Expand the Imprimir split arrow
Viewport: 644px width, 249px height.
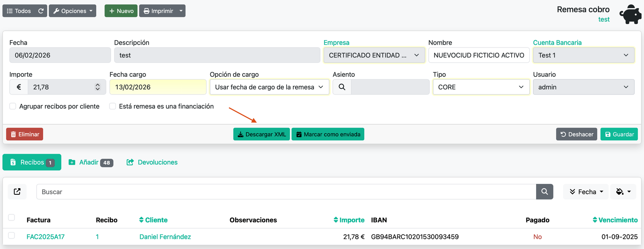coord(181,11)
